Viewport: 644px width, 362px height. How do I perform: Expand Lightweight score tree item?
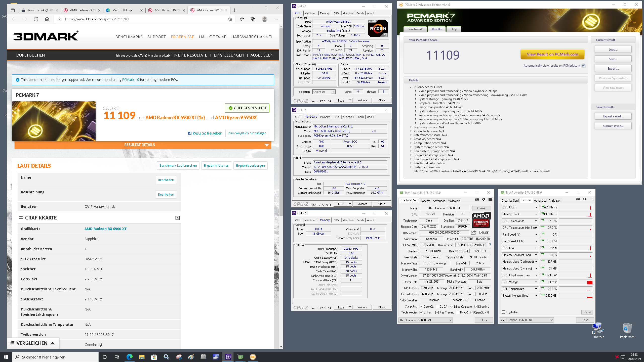[411, 127]
